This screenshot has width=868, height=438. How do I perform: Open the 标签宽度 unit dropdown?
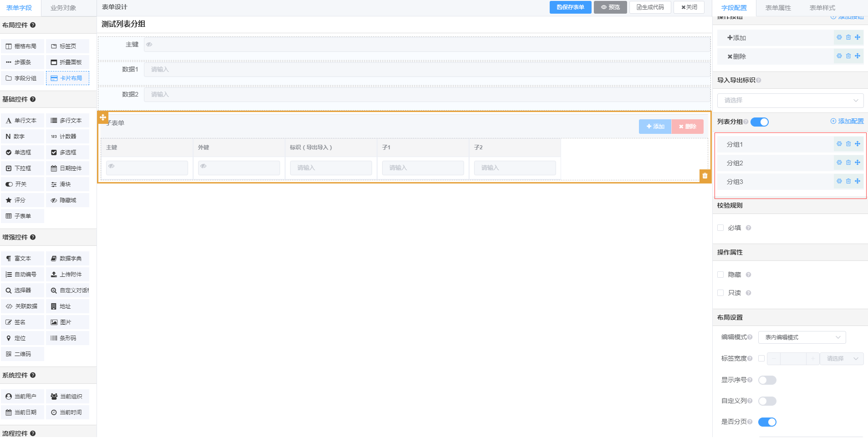(x=842, y=359)
